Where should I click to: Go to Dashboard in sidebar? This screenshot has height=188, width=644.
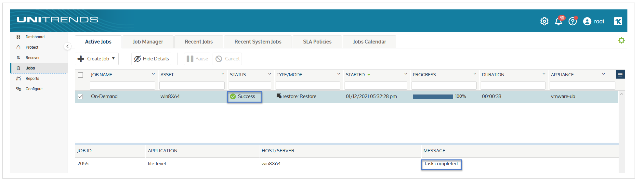pyautogui.click(x=35, y=37)
